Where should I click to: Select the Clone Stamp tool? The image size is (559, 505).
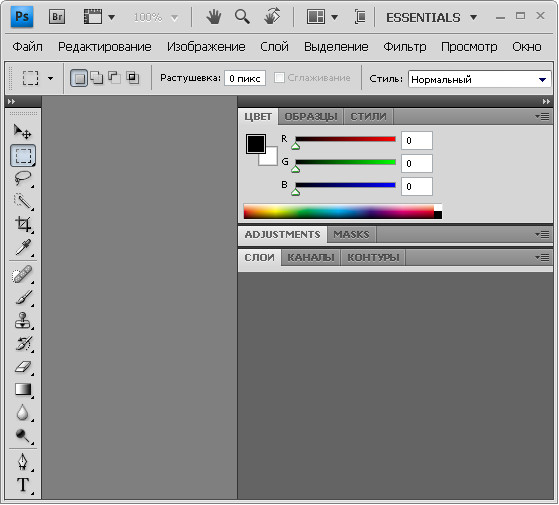click(x=23, y=320)
